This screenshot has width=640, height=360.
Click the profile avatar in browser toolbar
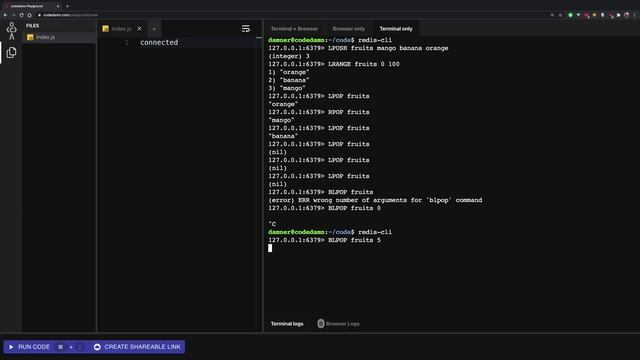point(627,15)
